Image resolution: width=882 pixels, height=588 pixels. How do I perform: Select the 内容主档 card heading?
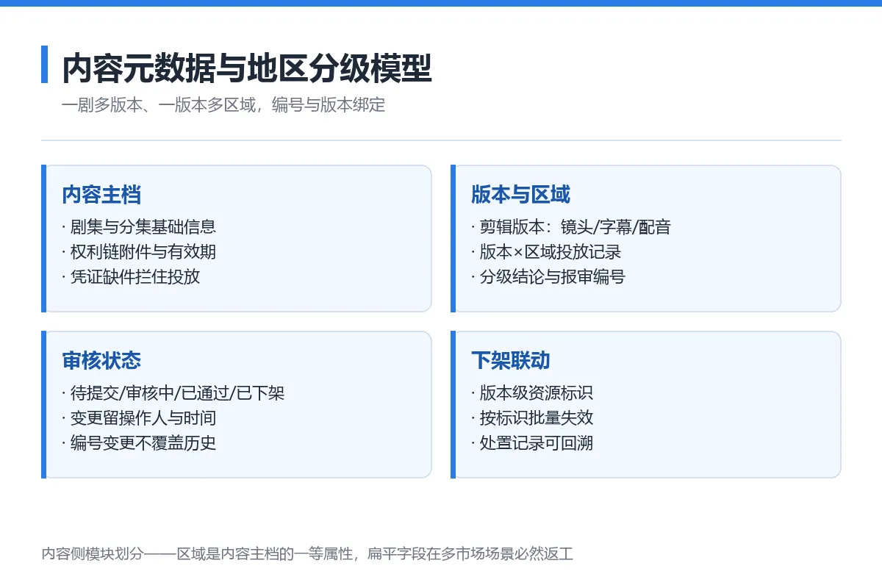(x=101, y=195)
